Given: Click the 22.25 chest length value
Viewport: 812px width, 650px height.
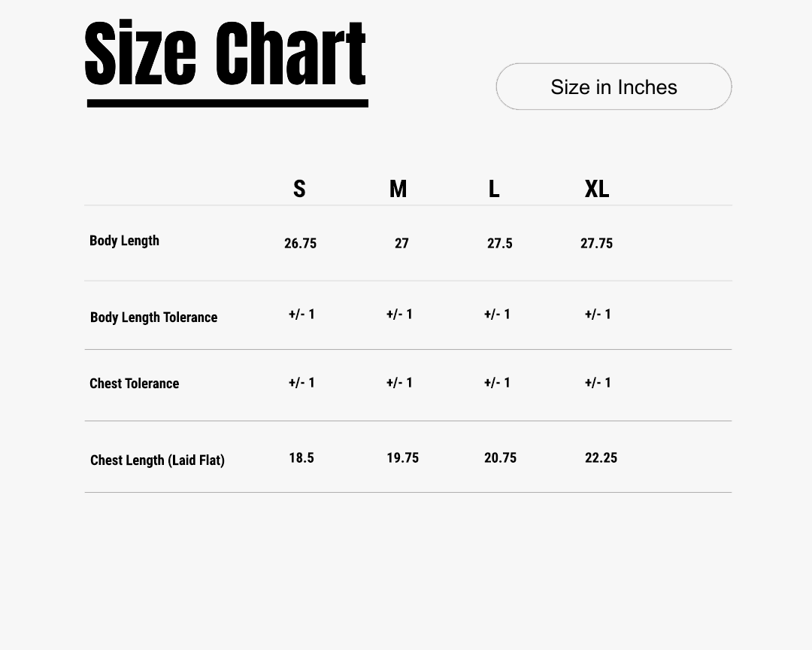Looking at the screenshot, I should [x=601, y=457].
